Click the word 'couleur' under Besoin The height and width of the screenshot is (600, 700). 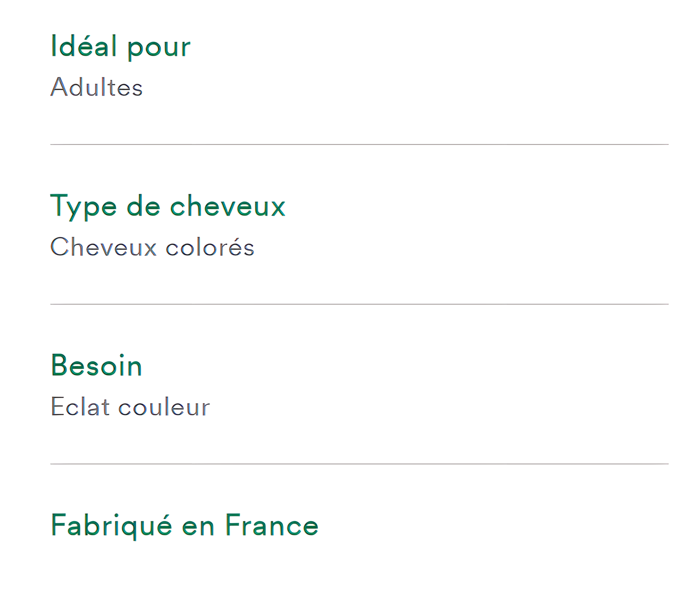coord(164,408)
